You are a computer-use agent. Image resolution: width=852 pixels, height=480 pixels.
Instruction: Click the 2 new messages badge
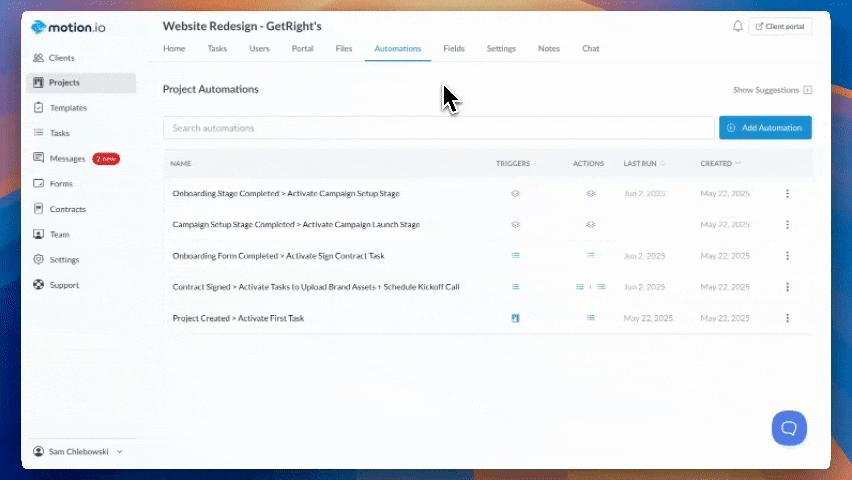[x=106, y=159]
